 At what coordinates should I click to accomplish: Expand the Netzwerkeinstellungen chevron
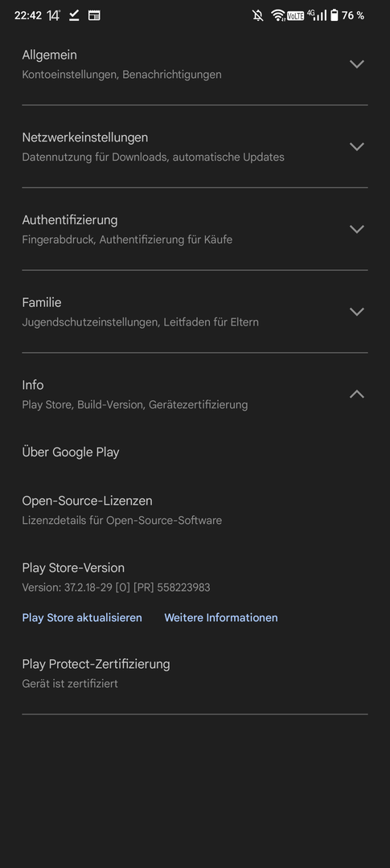click(x=357, y=147)
